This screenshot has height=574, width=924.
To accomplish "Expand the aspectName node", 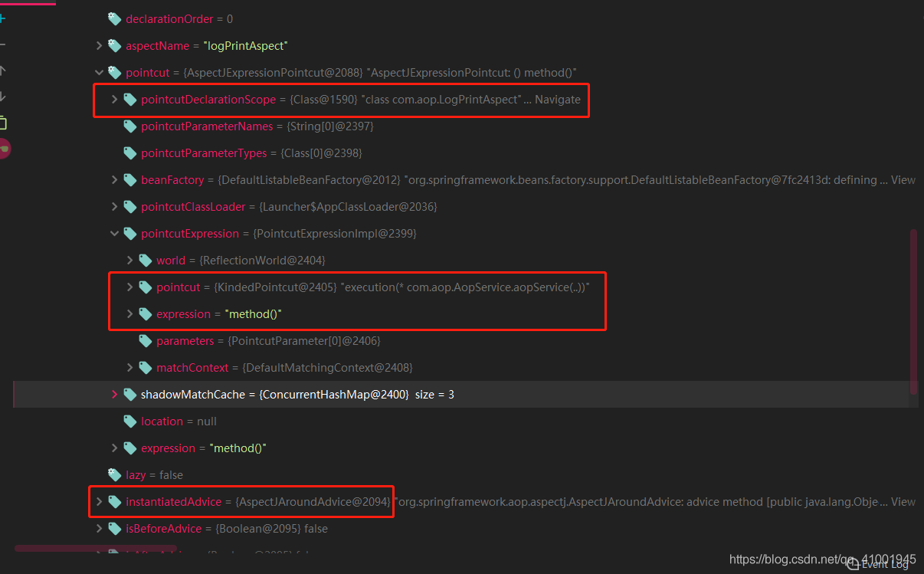I will click(99, 46).
